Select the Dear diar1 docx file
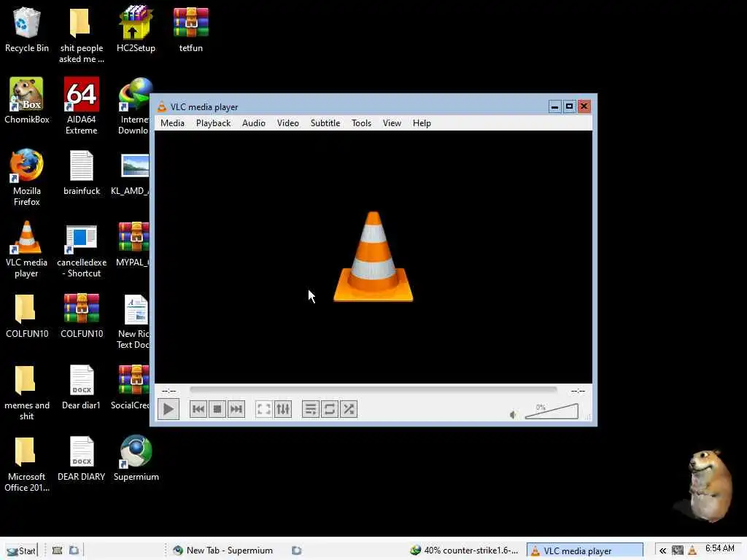The image size is (747, 560). coord(82,386)
